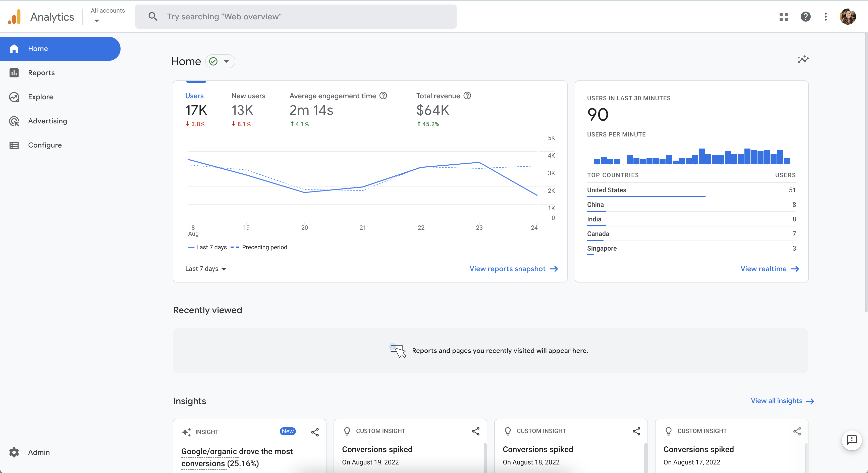This screenshot has height=473, width=868.
Task: Open the All accounts dropdown
Action: [x=107, y=16]
